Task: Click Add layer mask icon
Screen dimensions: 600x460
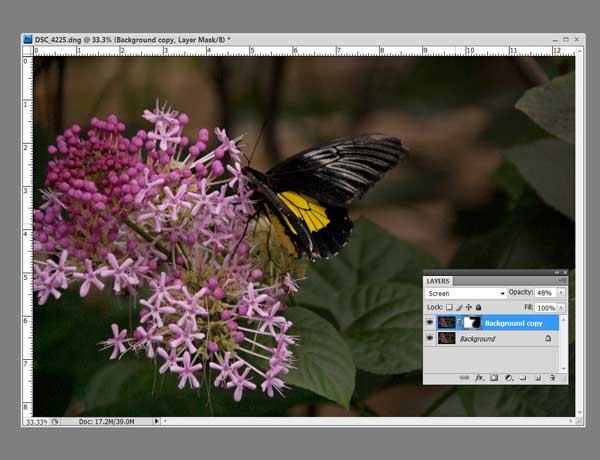Action: tap(494, 378)
